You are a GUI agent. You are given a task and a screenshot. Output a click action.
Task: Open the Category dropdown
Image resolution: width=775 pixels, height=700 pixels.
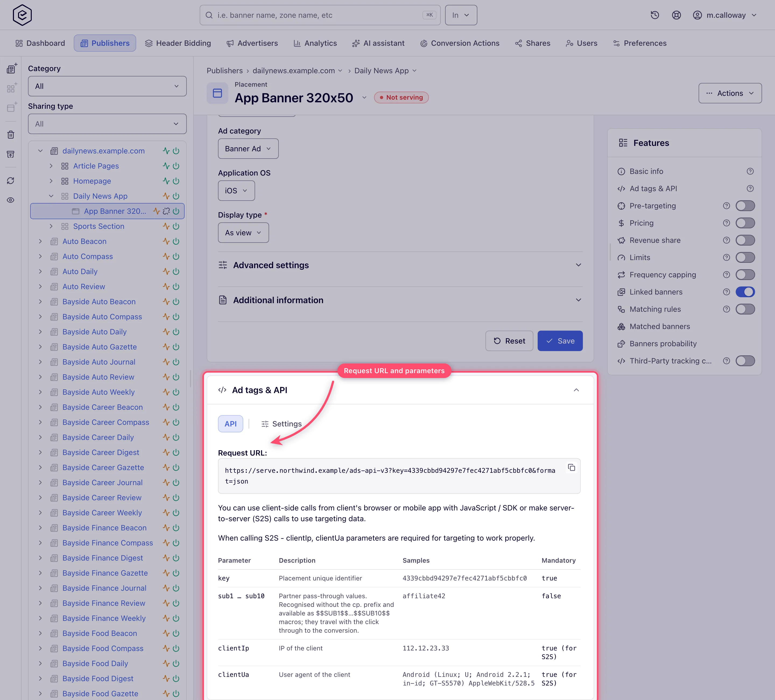[107, 86]
